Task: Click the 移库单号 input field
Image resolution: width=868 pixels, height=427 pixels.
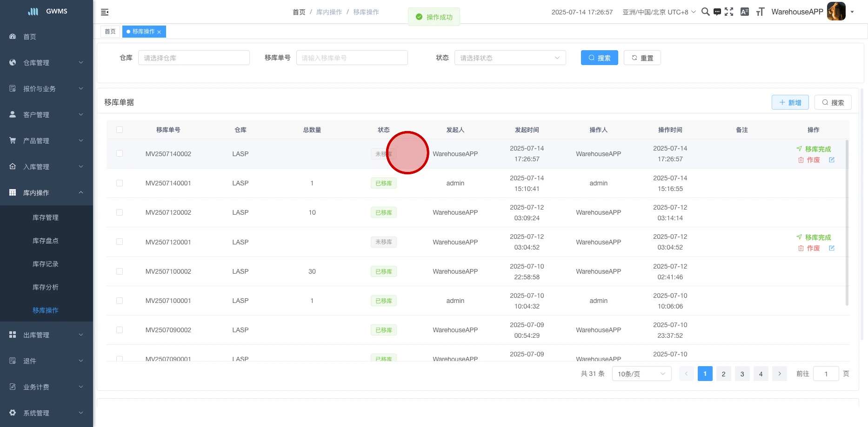Action: (352, 58)
